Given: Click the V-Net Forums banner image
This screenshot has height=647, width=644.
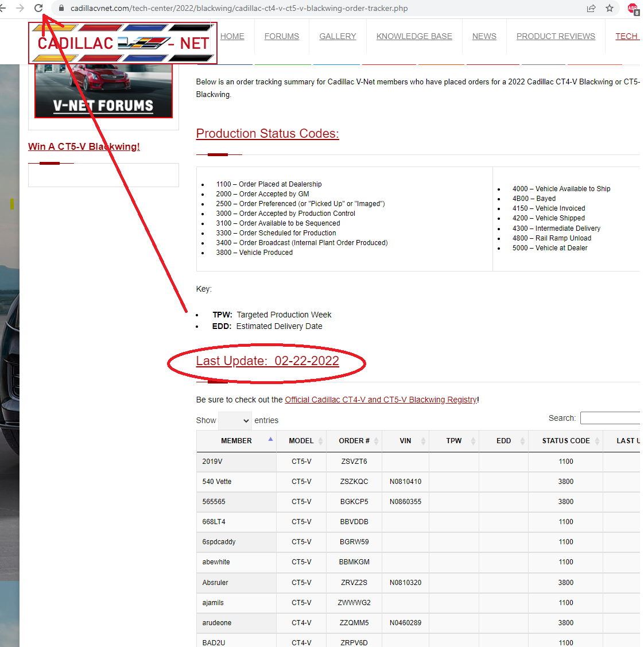Looking at the screenshot, I should pos(103,92).
